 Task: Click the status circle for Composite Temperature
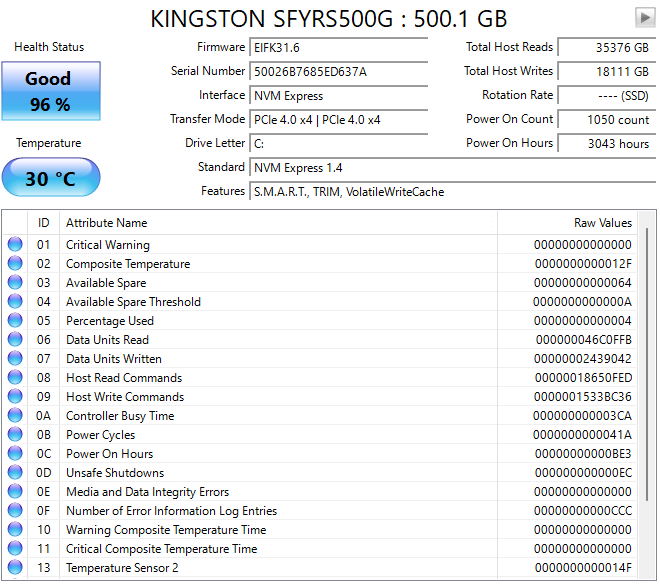pos(15,263)
